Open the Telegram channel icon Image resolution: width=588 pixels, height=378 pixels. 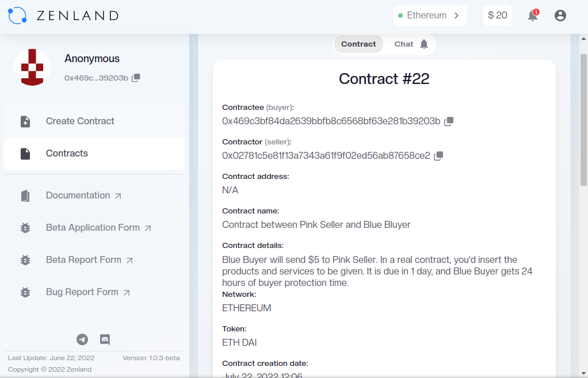82,339
